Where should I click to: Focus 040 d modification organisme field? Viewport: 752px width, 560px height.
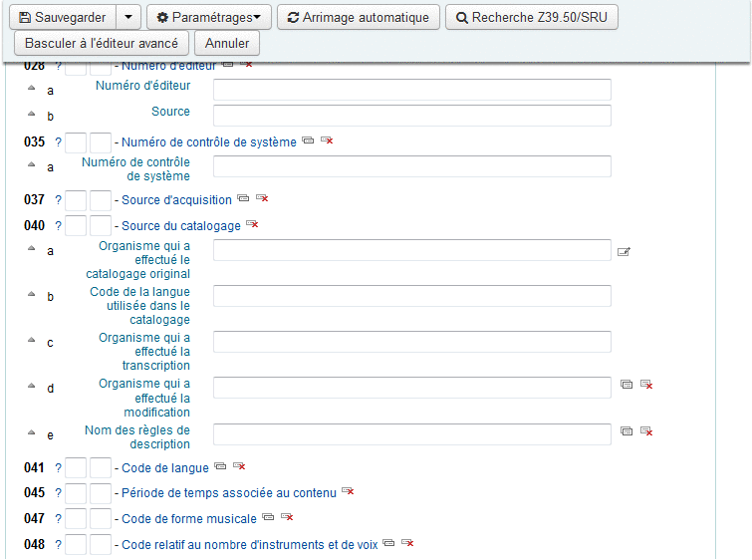click(412, 388)
